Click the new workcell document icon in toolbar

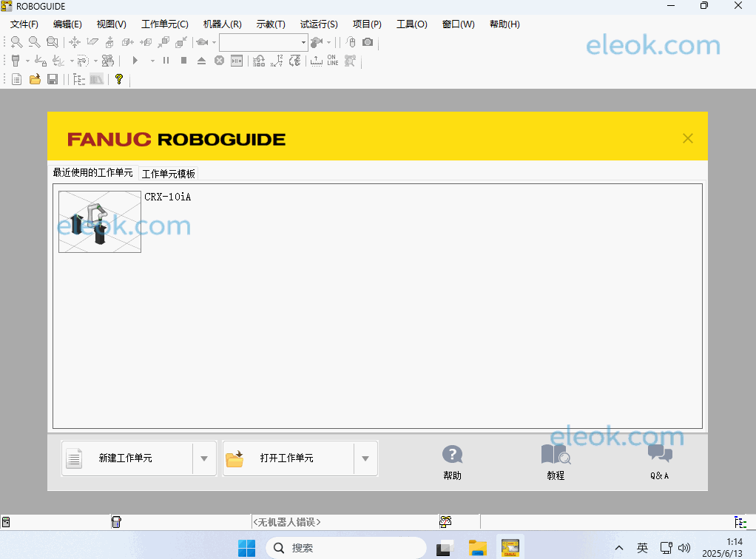click(x=16, y=79)
